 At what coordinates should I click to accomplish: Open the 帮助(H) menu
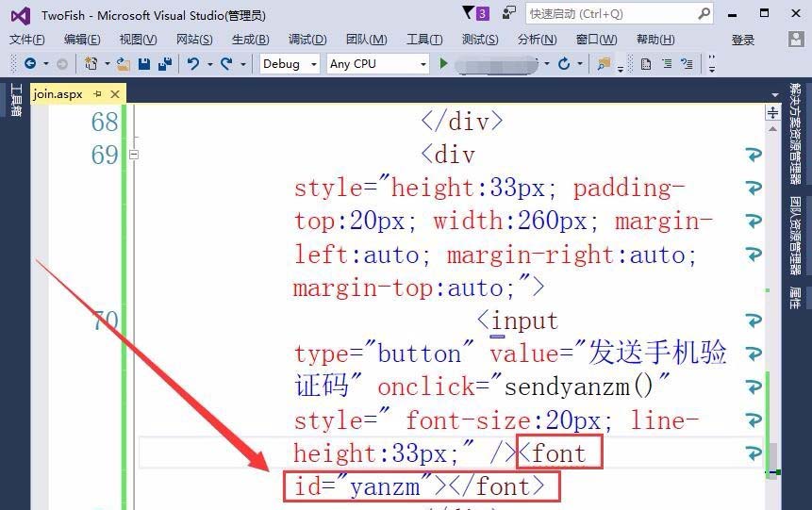[x=655, y=40]
